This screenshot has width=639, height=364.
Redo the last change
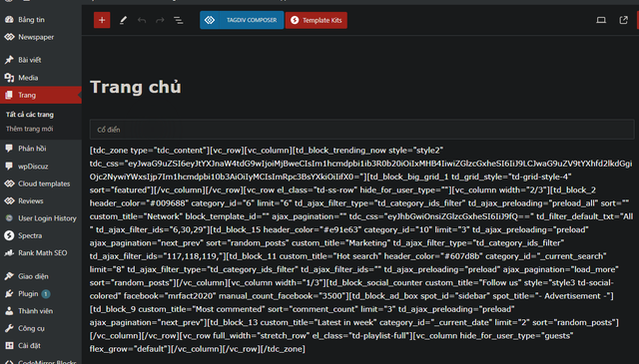[x=160, y=20]
